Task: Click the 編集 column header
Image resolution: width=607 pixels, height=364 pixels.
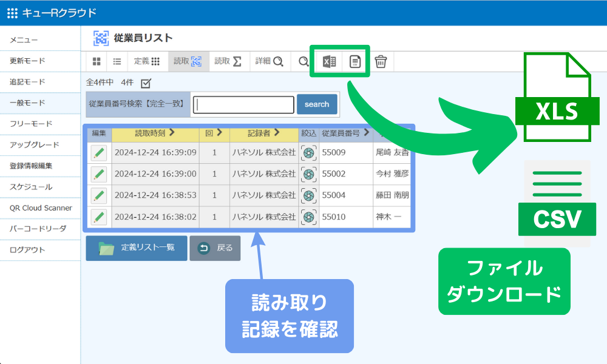Action: click(x=99, y=133)
